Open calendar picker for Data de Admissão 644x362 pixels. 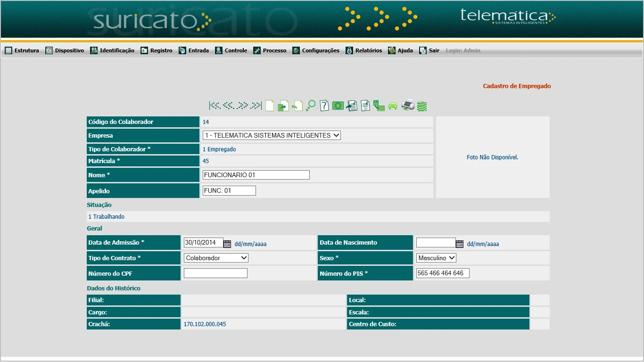[x=227, y=244]
